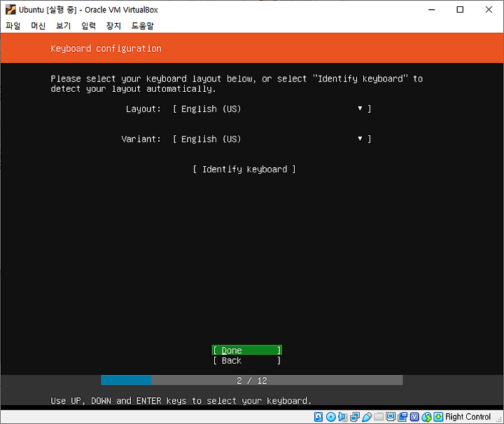Click the Right Control host key label
Viewport: 504px width, 424px height.
pyautogui.click(x=468, y=417)
